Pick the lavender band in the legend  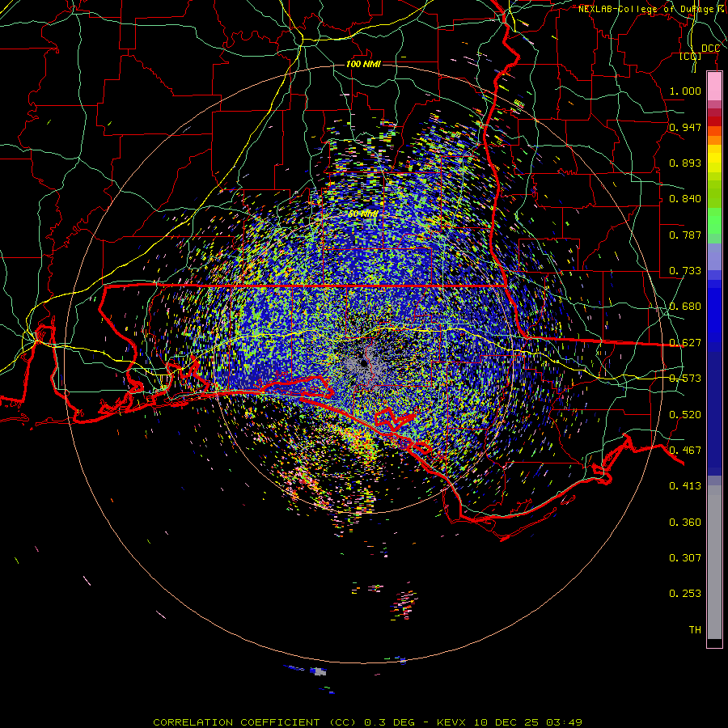click(x=714, y=256)
